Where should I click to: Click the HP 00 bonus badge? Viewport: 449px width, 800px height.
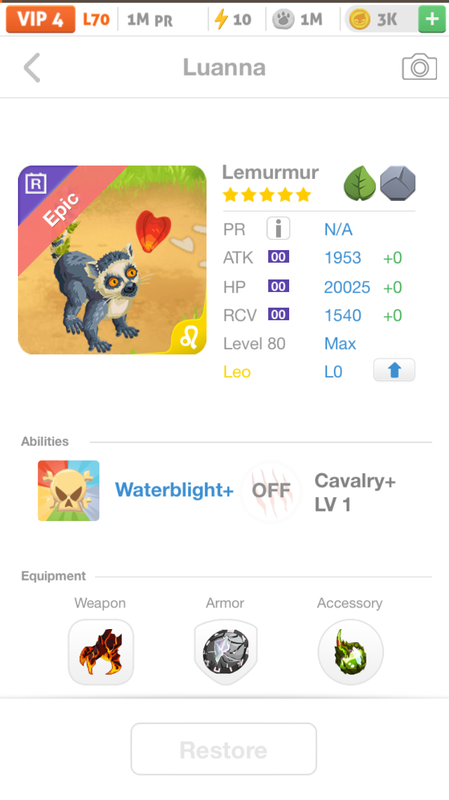(x=279, y=286)
